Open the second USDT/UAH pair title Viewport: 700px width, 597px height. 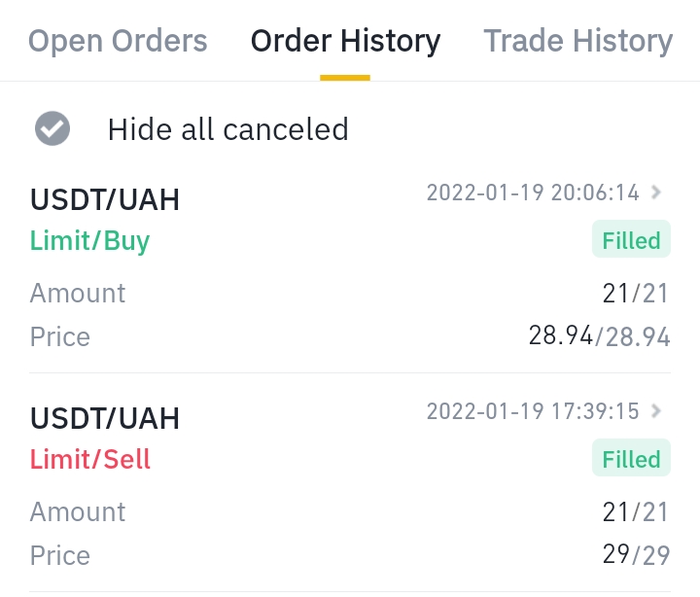pyautogui.click(x=104, y=418)
